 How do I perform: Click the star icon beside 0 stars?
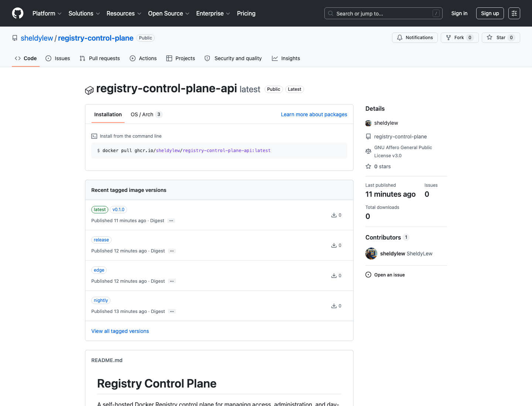click(x=368, y=166)
